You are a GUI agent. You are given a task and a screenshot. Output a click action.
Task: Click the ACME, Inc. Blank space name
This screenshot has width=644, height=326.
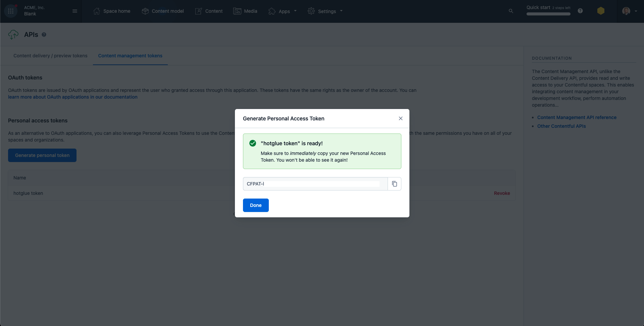[34, 11]
